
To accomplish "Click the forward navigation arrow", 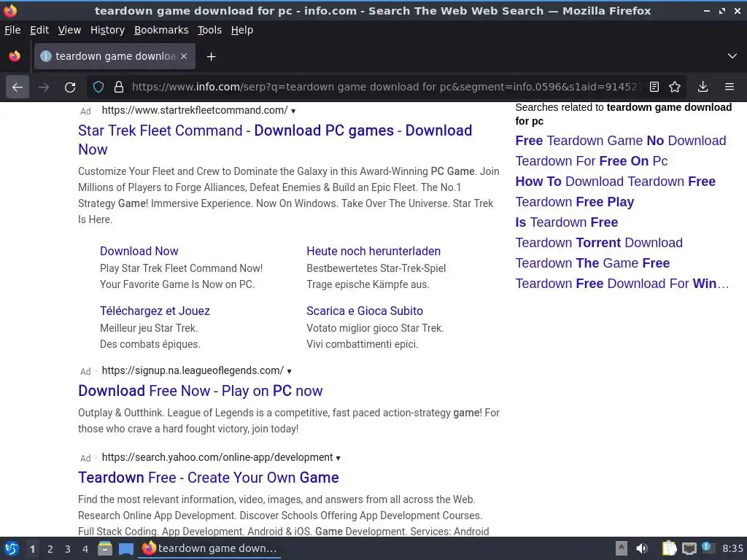I will tap(44, 87).
